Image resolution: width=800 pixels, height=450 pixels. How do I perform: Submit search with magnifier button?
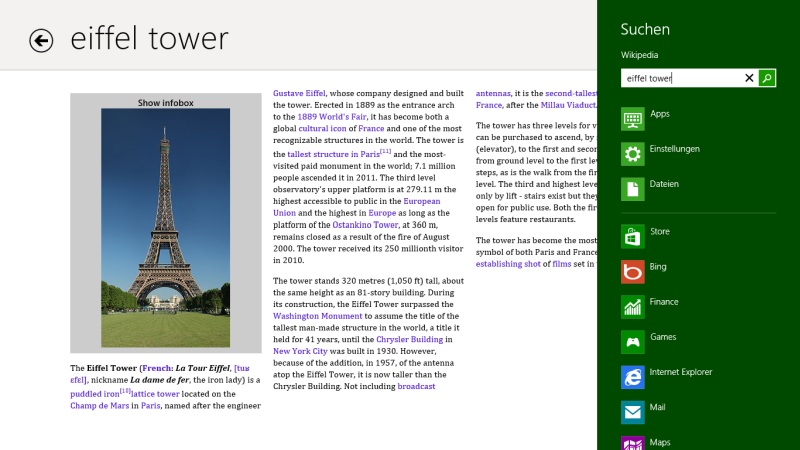(x=767, y=78)
